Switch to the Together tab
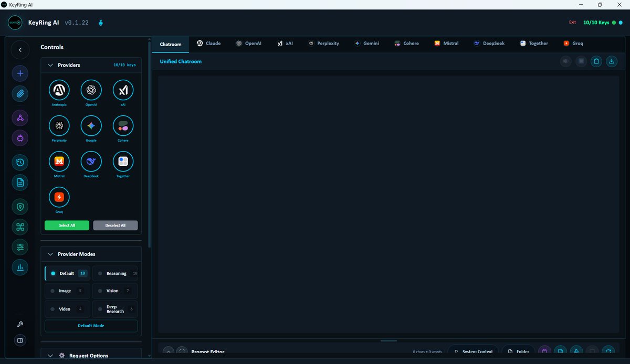The image size is (630, 364). [534, 44]
